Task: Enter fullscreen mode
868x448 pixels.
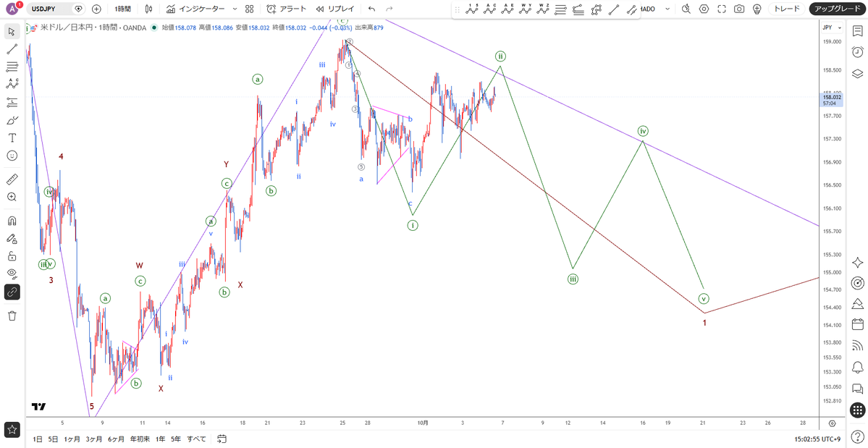Action: point(721,9)
